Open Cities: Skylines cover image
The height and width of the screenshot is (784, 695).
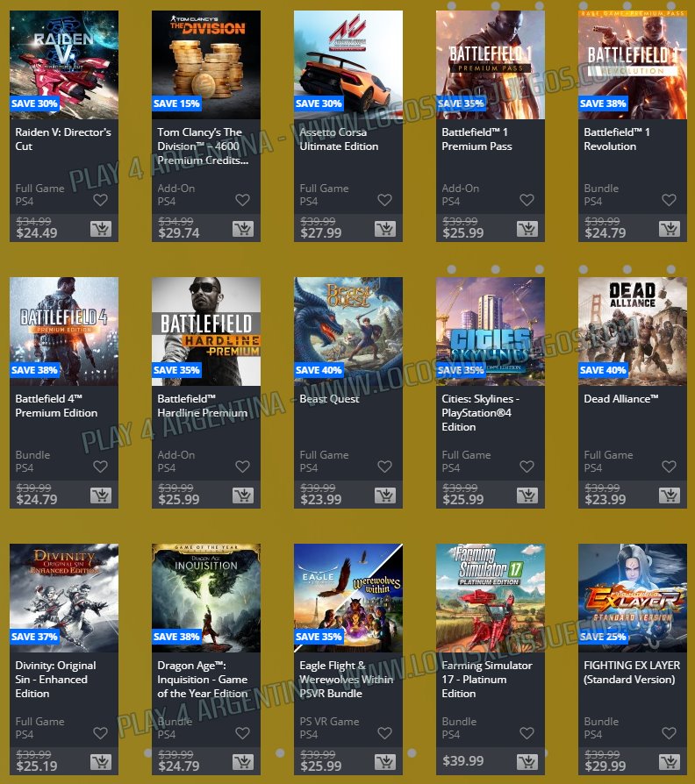click(491, 331)
